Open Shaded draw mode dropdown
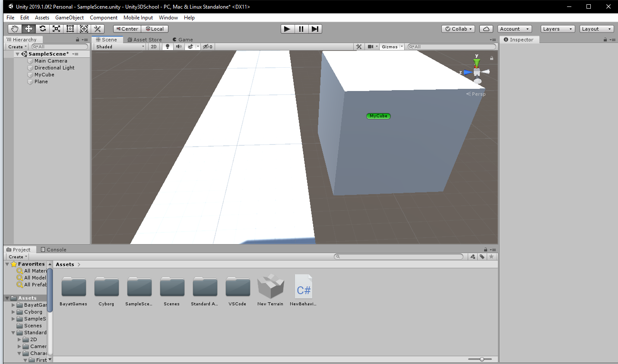618x364 pixels. point(120,47)
